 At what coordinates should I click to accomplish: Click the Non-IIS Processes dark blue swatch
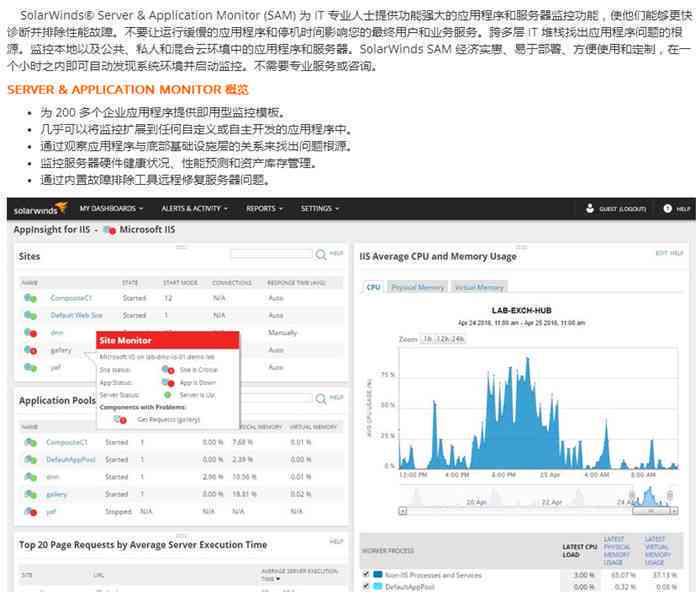tap(378, 575)
